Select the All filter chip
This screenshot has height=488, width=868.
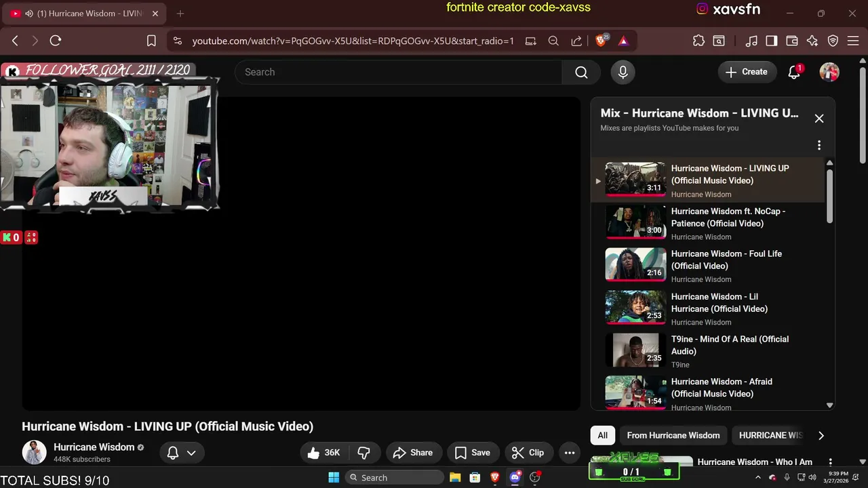click(x=603, y=435)
